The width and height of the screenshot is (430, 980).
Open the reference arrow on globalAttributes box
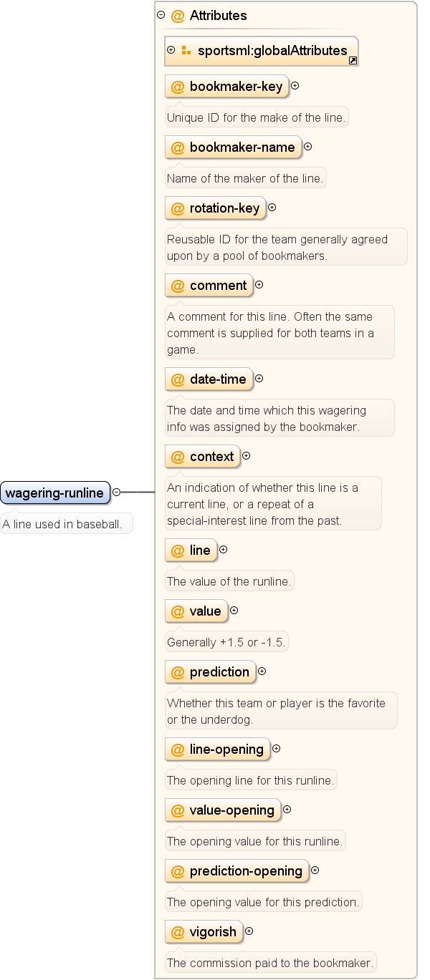pyautogui.click(x=353, y=61)
